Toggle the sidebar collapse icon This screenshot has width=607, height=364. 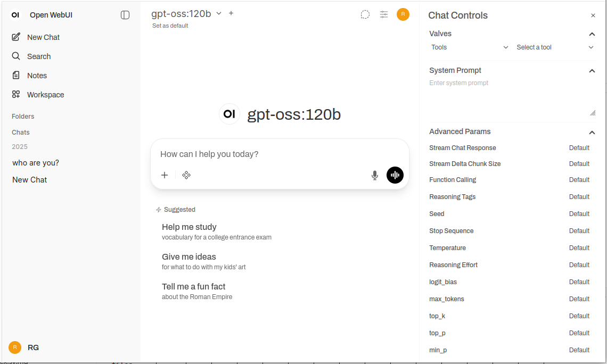point(125,15)
